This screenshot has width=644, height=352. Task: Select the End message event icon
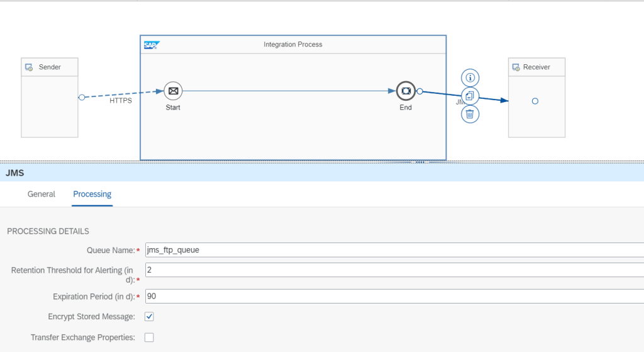(x=406, y=91)
